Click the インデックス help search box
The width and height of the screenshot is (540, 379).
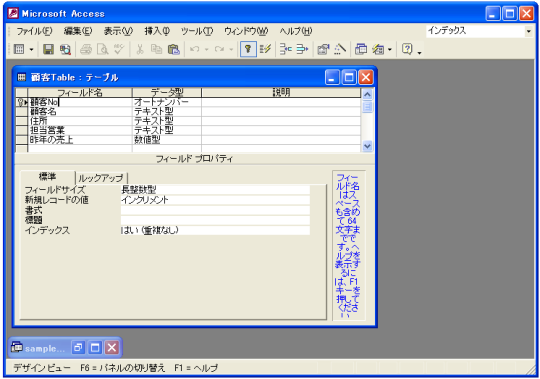[x=475, y=31]
